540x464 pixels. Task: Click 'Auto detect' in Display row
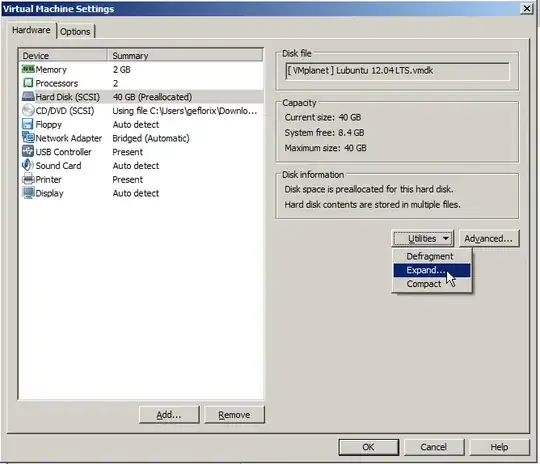tap(136, 193)
